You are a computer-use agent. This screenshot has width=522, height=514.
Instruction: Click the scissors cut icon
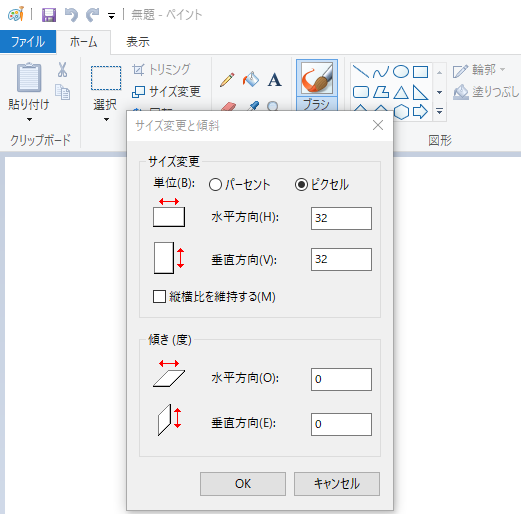point(62,70)
